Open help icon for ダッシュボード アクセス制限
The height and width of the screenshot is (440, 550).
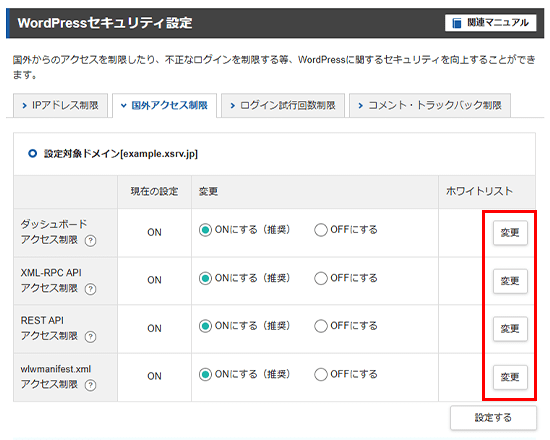pyautogui.click(x=90, y=241)
